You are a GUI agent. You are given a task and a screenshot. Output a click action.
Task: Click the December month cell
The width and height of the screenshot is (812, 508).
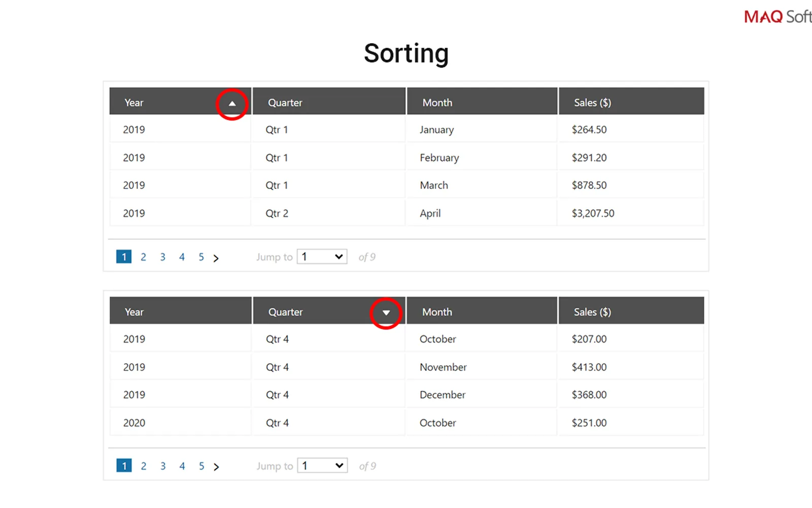tap(481, 395)
